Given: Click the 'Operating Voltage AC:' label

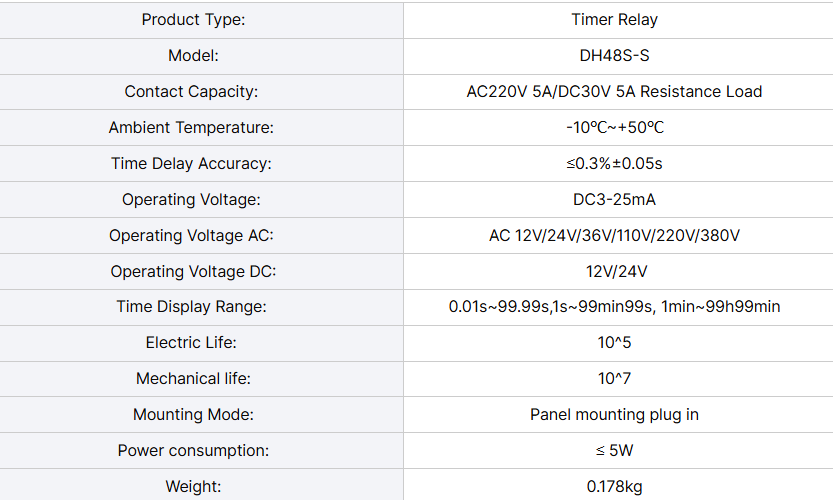Looking at the screenshot, I should pos(191,235).
